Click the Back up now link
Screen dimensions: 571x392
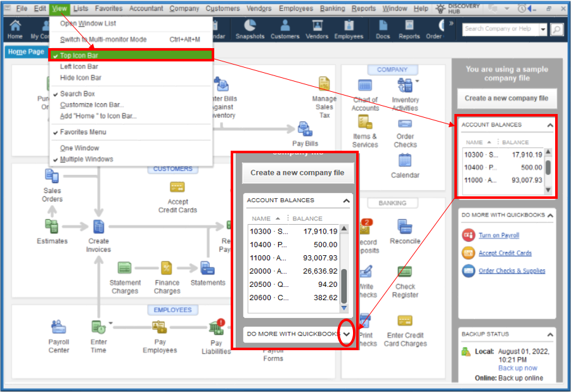pyautogui.click(x=518, y=368)
